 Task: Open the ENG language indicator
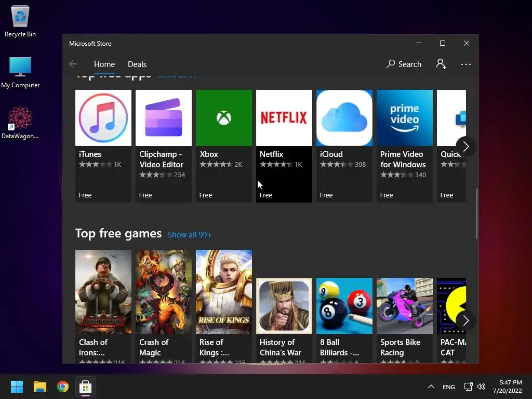coord(448,387)
